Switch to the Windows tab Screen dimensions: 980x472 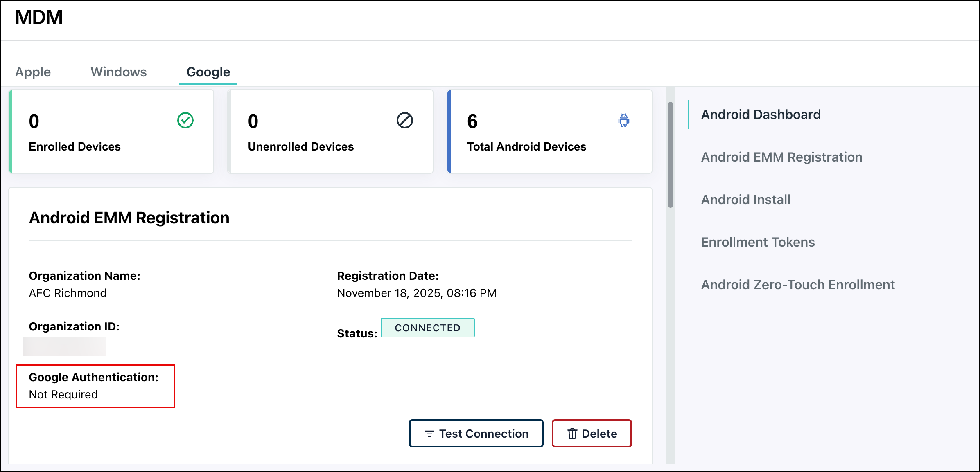click(118, 72)
